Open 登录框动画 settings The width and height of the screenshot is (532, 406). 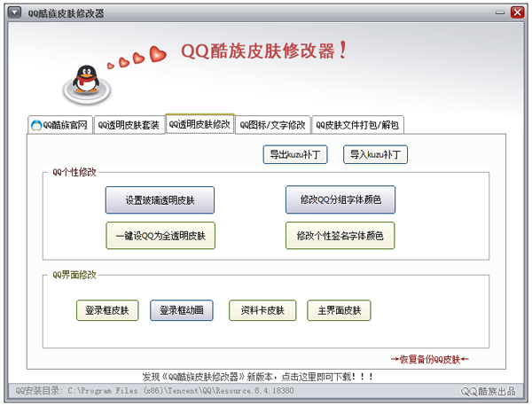[x=182, y=310]
